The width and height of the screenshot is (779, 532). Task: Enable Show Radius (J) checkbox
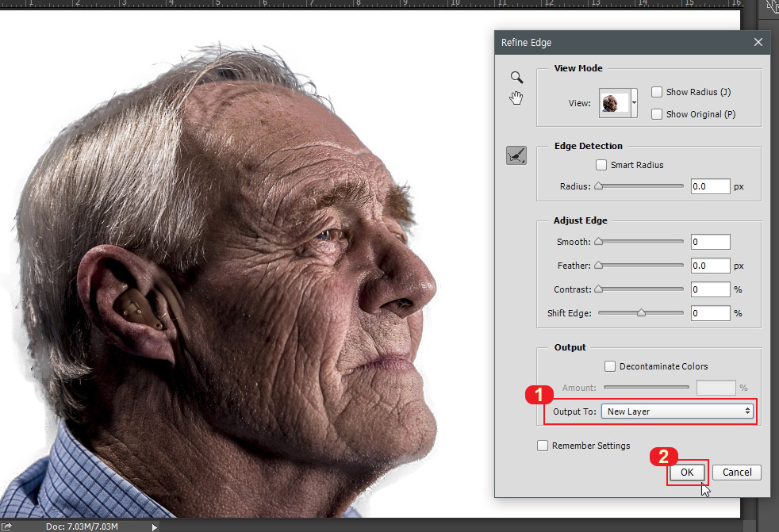657,92
